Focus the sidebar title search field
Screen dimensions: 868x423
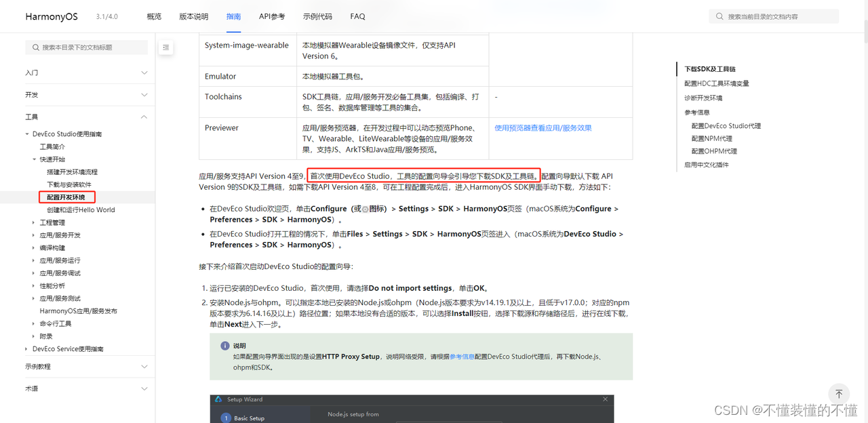[86, 47]
